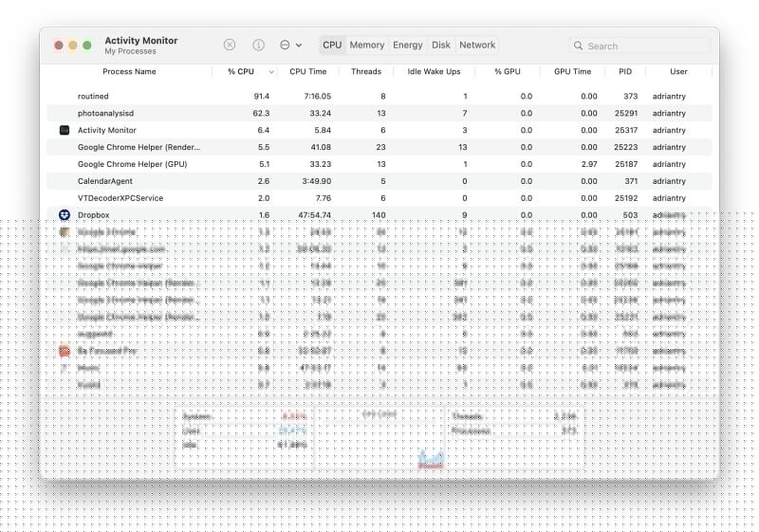This screenshot has width=759, height=532.
Task: Open the Network tab
Action: click(x=477, y=45)
